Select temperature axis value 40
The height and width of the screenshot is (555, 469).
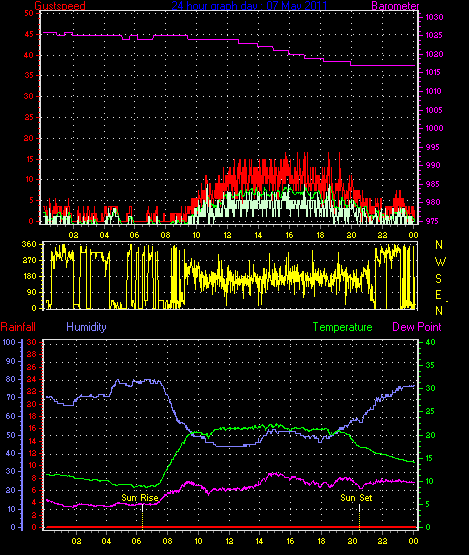click(430, 342)
